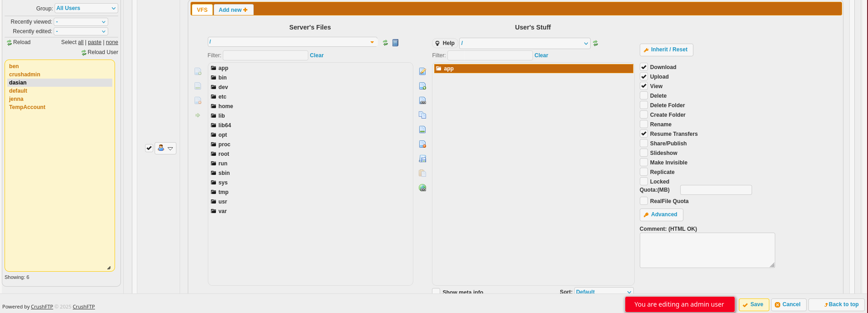Click the blue book icon beside server path
868x313 pixels.
point(396,43)
